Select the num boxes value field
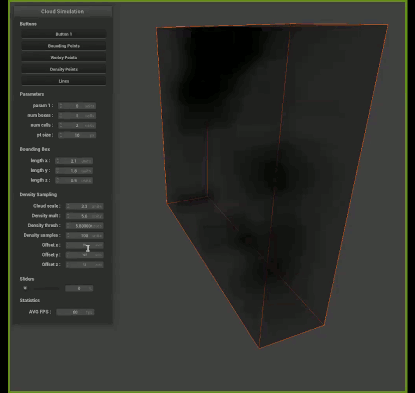The image size is (415, 393). tap(77, 115)
